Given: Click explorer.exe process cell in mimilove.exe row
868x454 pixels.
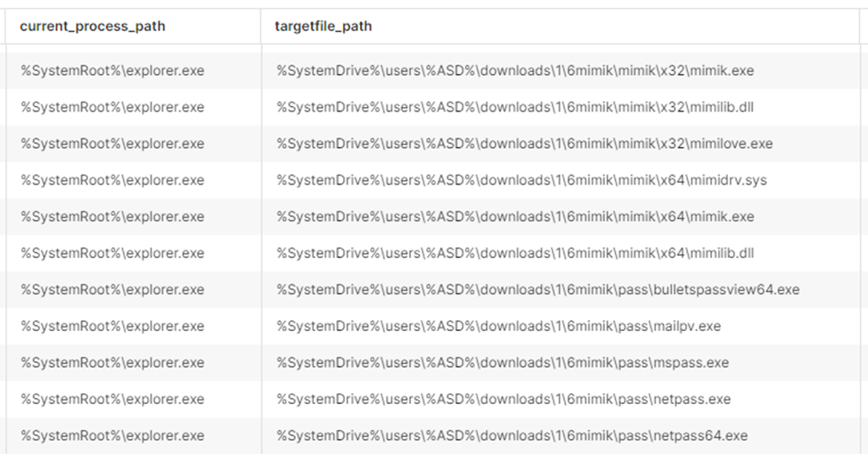Looking at the screenshot, I should coord(113,144).
